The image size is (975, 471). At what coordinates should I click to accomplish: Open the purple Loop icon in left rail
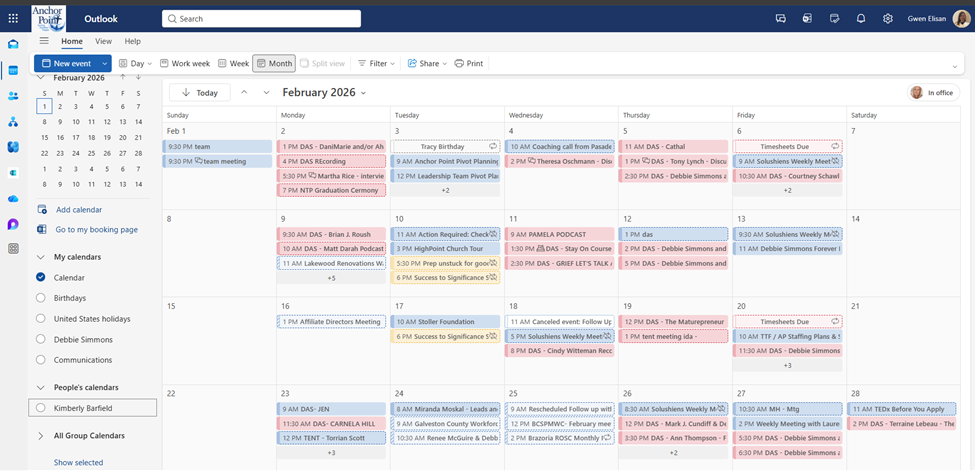tap(13, 224)
